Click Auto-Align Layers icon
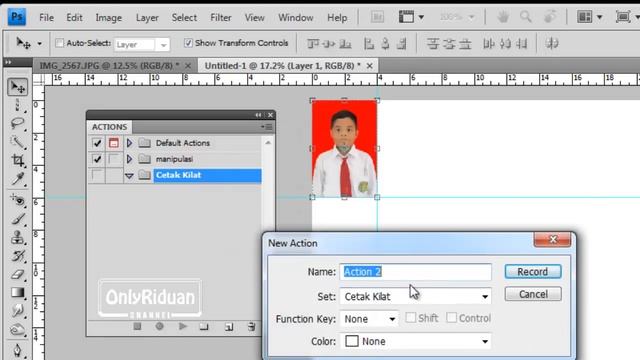Image resolution: width=640 pixels, height=360 pixels. pyautogui.click(x=552, y=43)
